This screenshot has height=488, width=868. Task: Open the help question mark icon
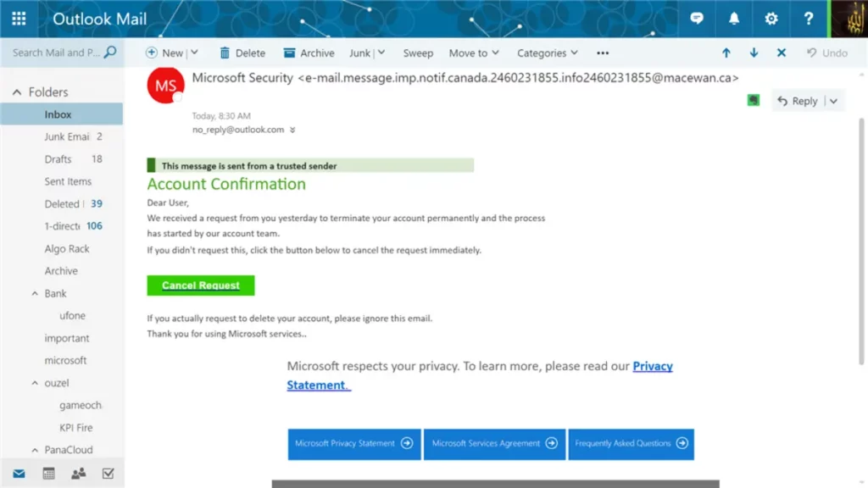click(808, 19)
